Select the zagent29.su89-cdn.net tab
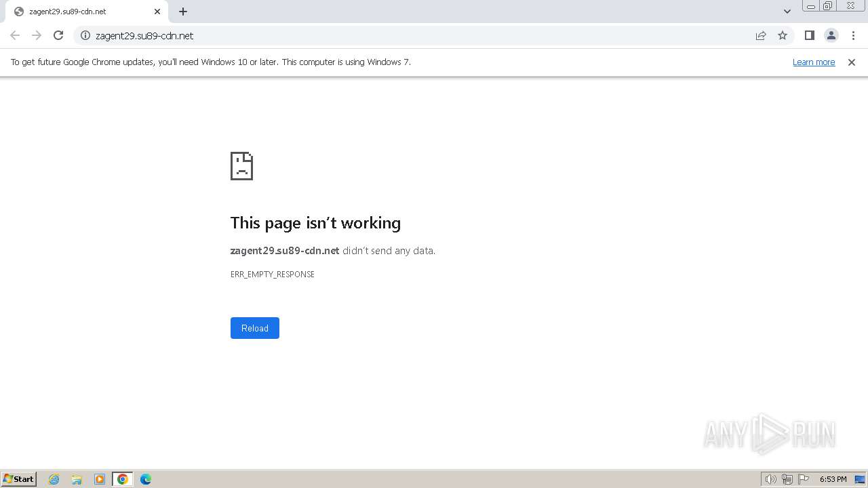This screenshot has height=488, width=868. pos(87,12)
